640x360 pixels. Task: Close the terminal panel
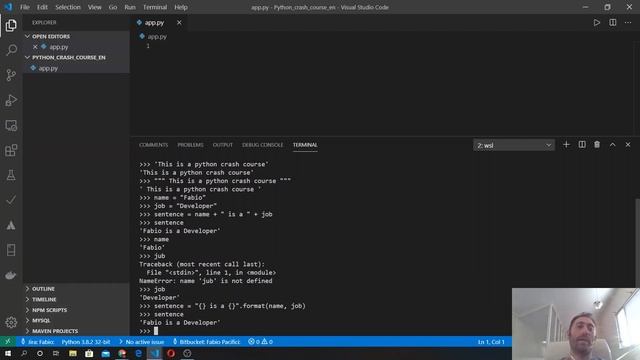pyautogui.click(x=628, y=144)
